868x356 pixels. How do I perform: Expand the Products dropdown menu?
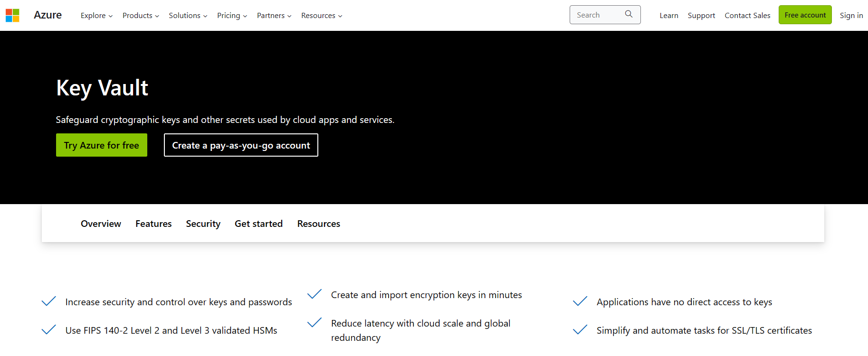pyautogui.click(x=141, y=16)
